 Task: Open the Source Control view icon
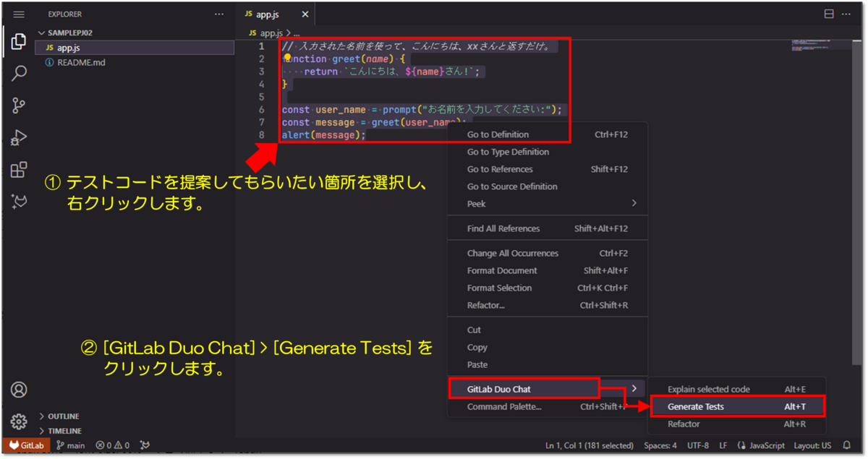coord(19,106)
